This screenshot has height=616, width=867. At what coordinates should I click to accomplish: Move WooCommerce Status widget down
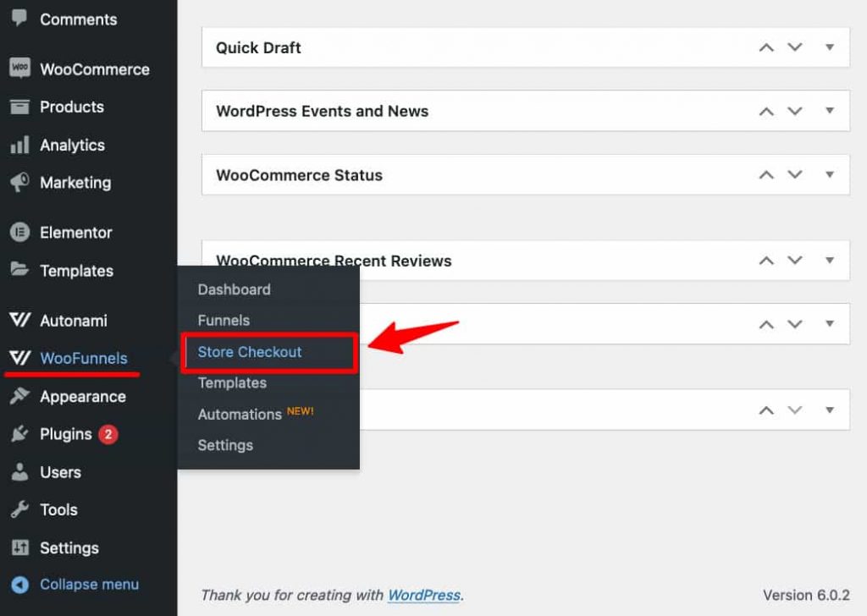point(795,174)
